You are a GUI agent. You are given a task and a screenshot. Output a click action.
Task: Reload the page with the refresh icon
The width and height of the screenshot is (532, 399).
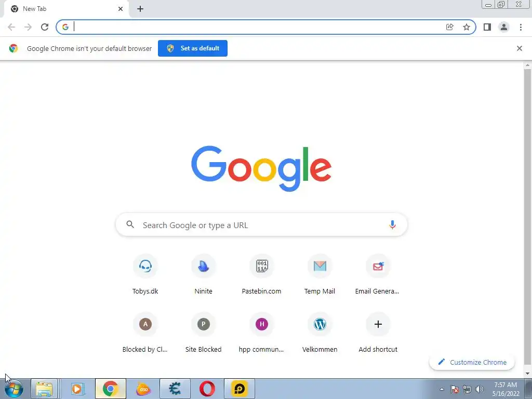(45, 27)
